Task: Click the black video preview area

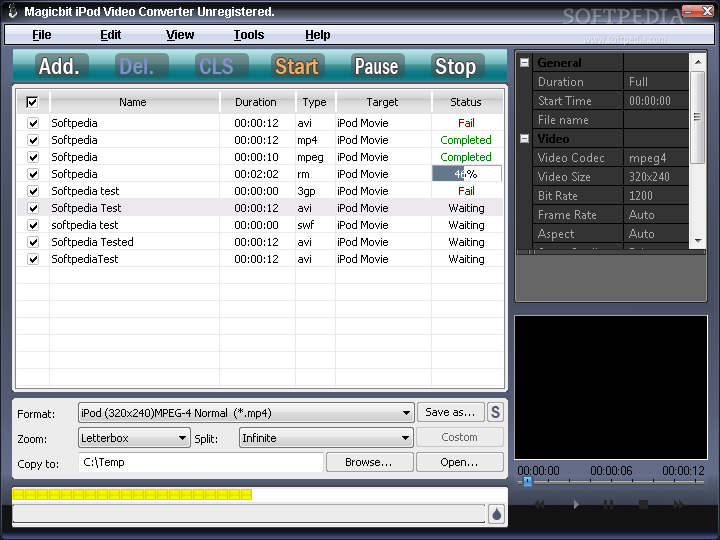Action: pos(611,387)
